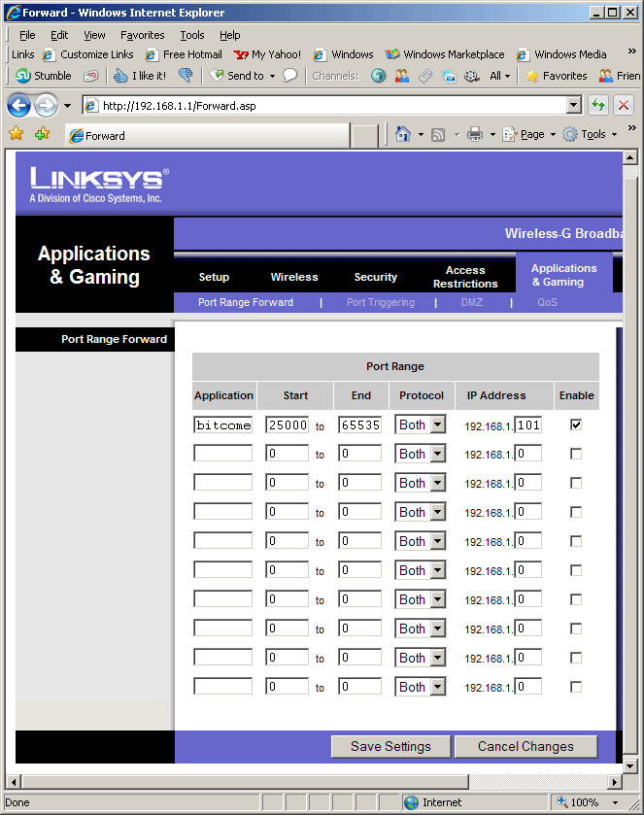This screenshot has height=815, width=644.
Task: Open Protocol dropdown in third row
Action: tap(420, 483)
